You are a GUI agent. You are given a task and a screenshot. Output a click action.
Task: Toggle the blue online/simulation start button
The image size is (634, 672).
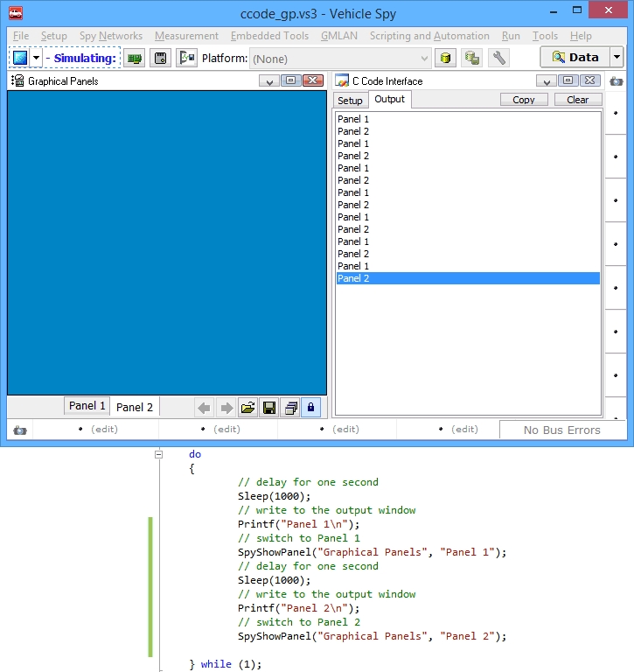19,59
